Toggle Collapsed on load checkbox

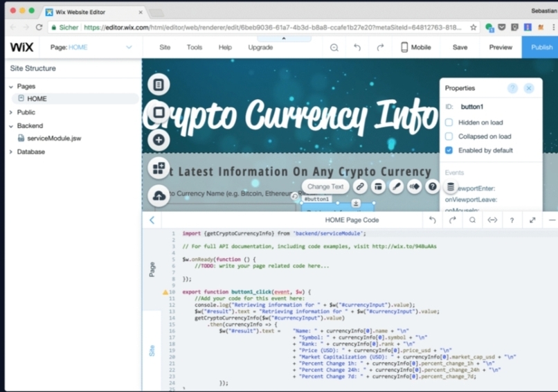[x=449, y=136]
